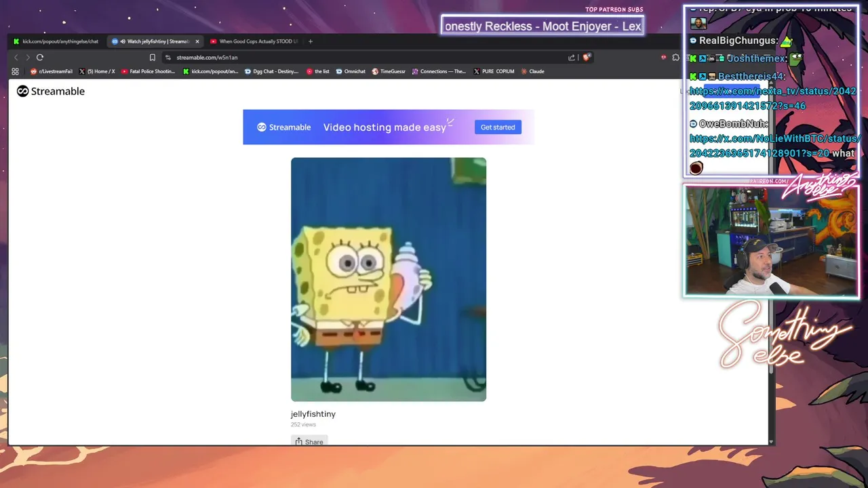This screenshot has width=868, height=488.
Task: Switch to the kick.com popout chat tab
Action: [x=56, y=41]
